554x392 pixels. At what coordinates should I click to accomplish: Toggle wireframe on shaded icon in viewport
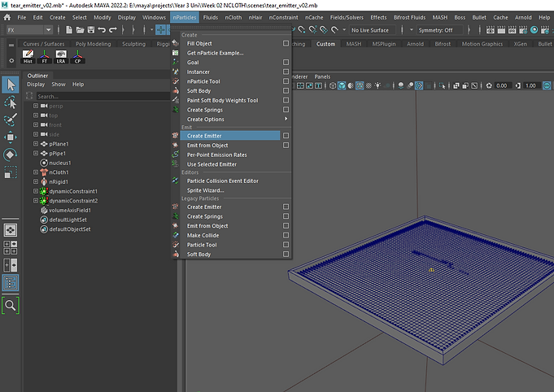[x=360, y=85]
